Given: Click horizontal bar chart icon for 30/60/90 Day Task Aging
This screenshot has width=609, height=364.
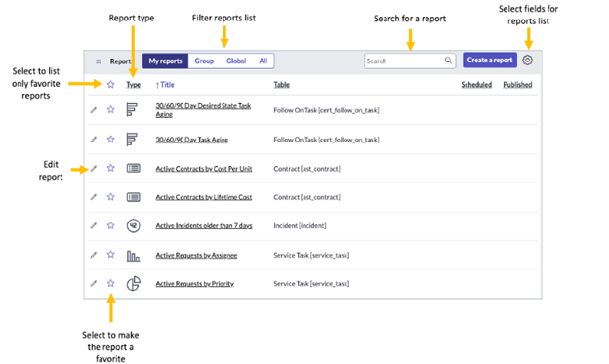Looking at the screenshot, I should (x=132, y=140).
